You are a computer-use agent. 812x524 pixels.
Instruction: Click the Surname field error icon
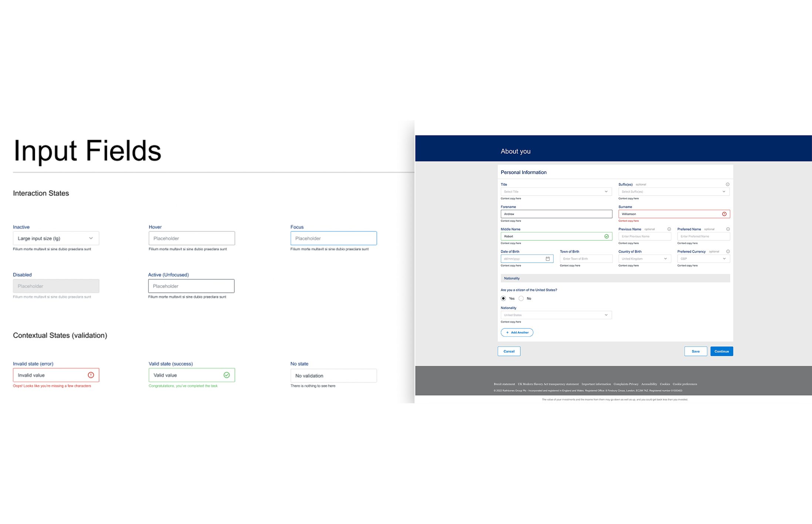pos(724,214)
